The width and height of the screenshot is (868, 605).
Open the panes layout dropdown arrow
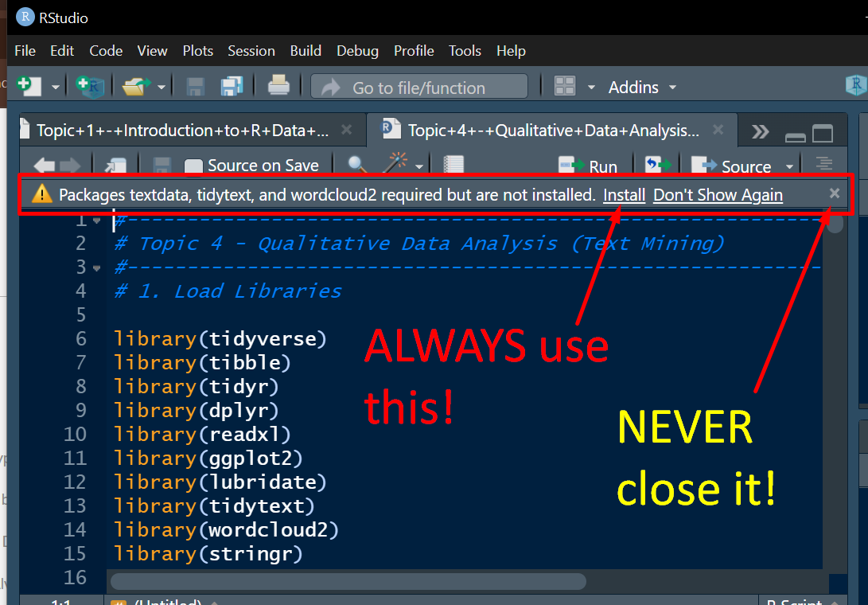click(591, 88)
